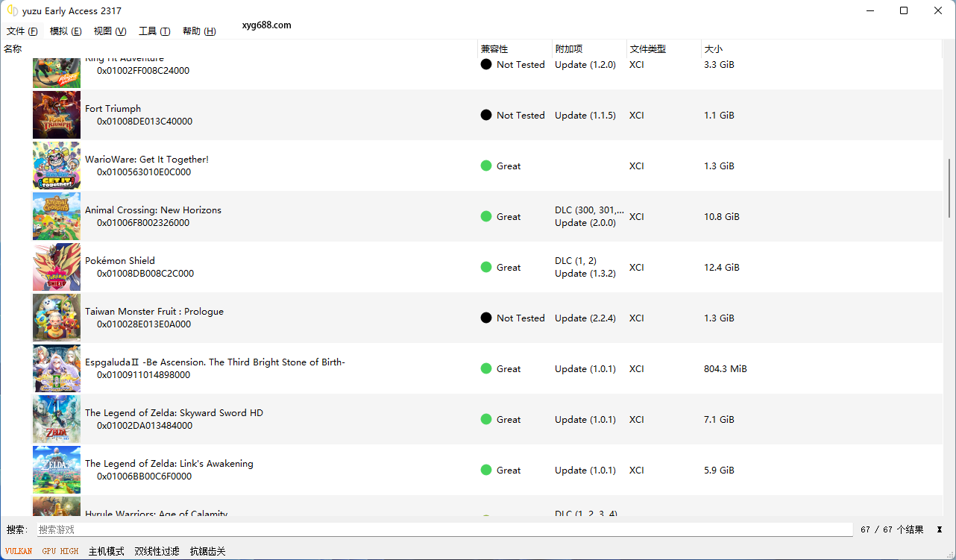Click title ID 0x0100563010E0C000
Viewport: 956px width, 560px height.
pyautogui.click(x=144, y=172)
